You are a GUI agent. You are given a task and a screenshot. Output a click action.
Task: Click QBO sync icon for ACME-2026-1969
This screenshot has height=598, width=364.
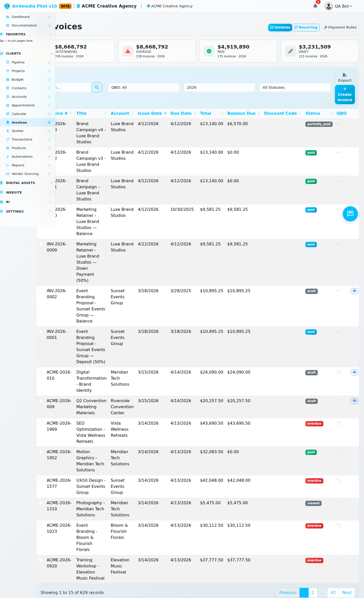click(x=338, y=423)
